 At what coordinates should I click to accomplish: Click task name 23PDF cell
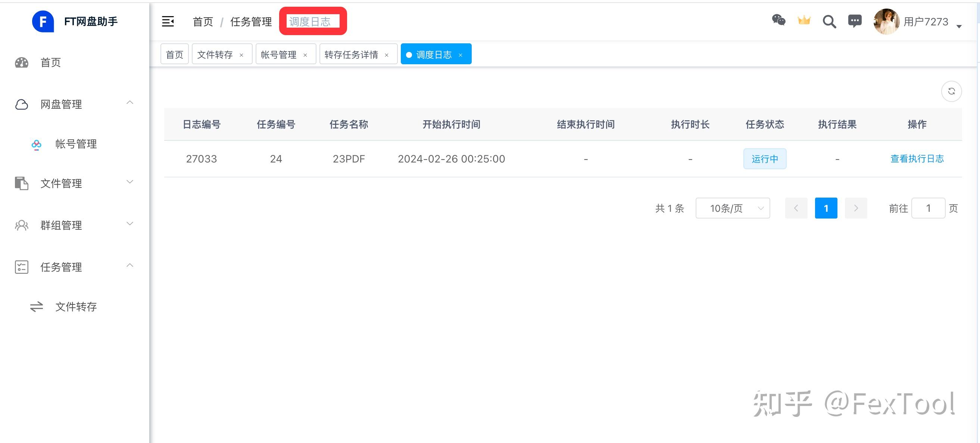349,159
